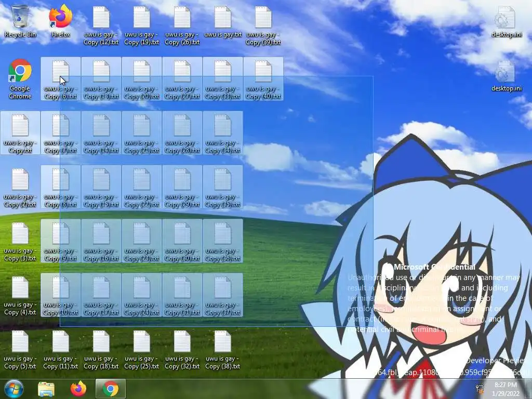Screen dimensions: 532x399
Task: Click file uwu is gay - Copy (13).txt
Action: [101, 79]
